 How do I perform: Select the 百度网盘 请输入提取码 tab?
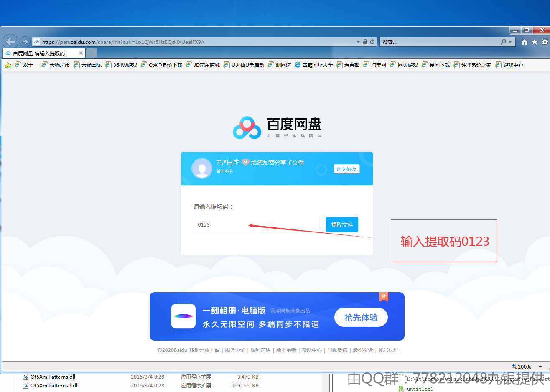click(x=43, y=53)
